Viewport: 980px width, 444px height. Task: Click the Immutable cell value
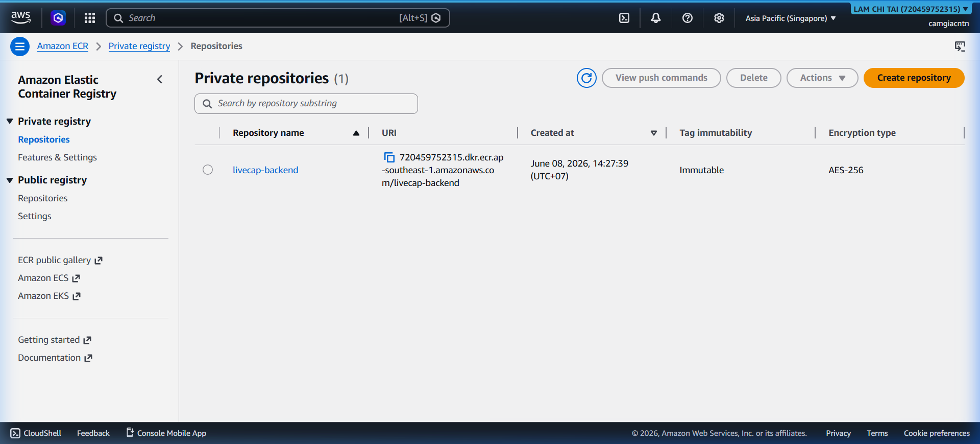click(701, 170)
